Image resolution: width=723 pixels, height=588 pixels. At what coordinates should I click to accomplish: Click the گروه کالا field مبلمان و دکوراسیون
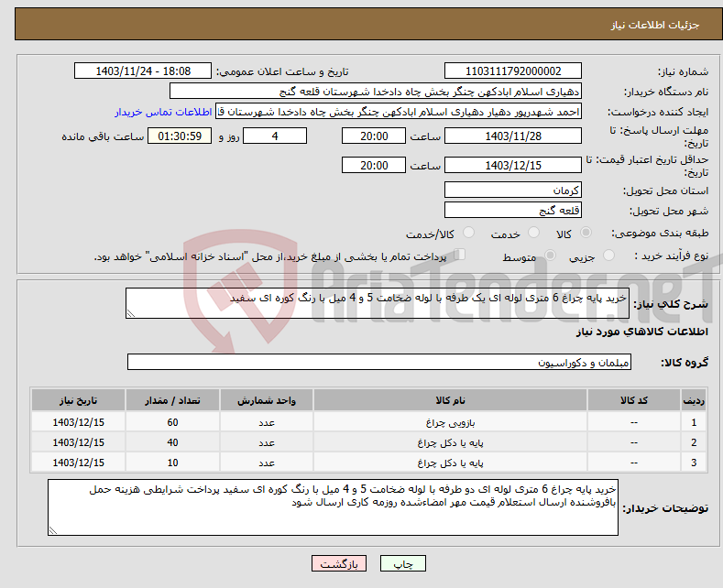[x=379, y=362]
